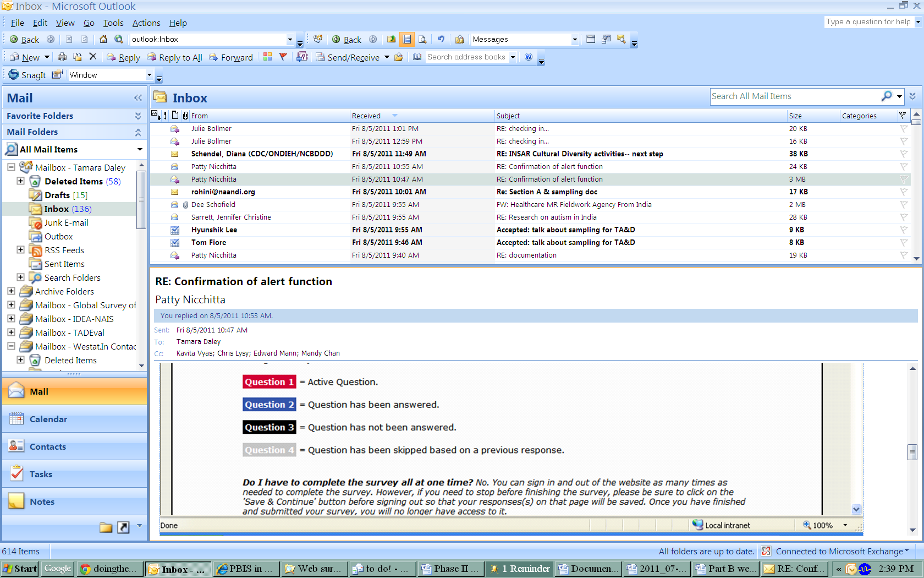Toggle flag on rohini@naandi.org message
Image resolution: width=924 pixels, height=578 pixels.
click(x=903, y=192)
